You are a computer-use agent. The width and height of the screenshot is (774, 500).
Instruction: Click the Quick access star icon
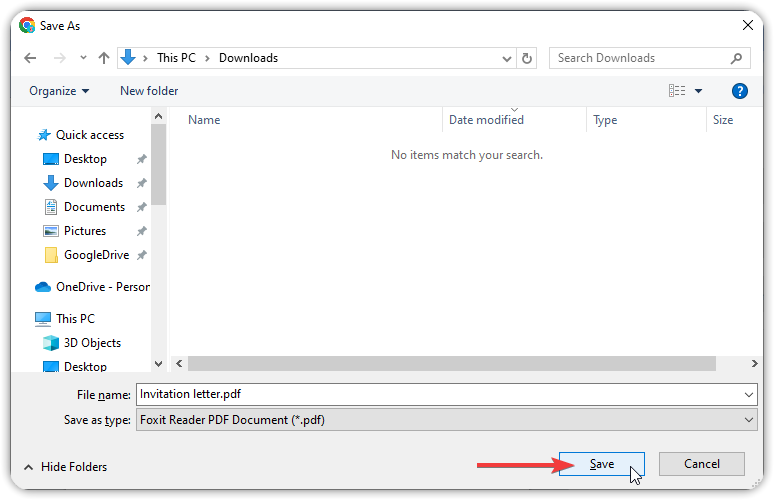[44, 135]
